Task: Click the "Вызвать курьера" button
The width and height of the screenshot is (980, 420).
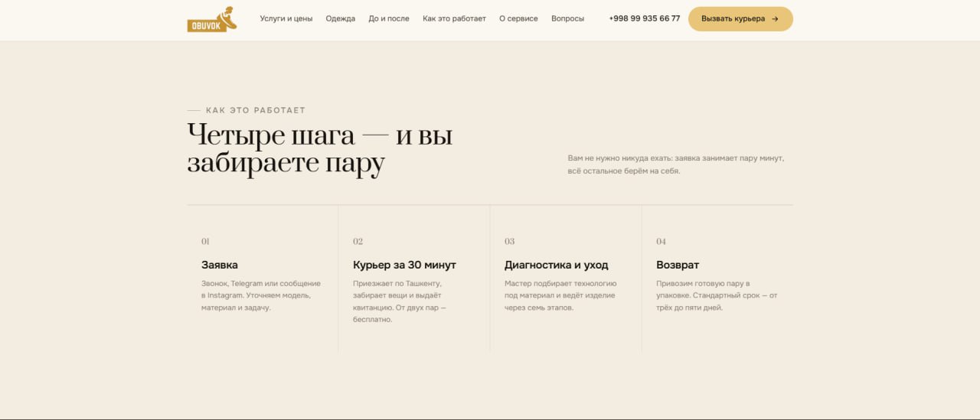Action: click(740, 19)
